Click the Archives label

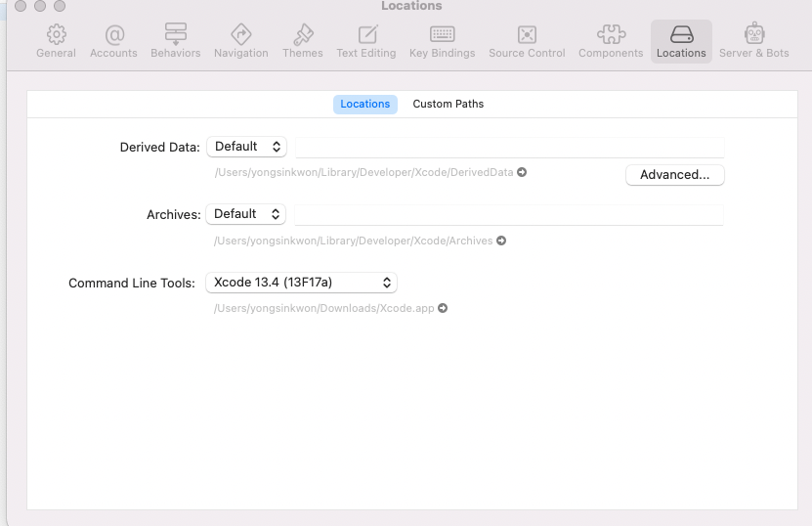click(174, 214)
